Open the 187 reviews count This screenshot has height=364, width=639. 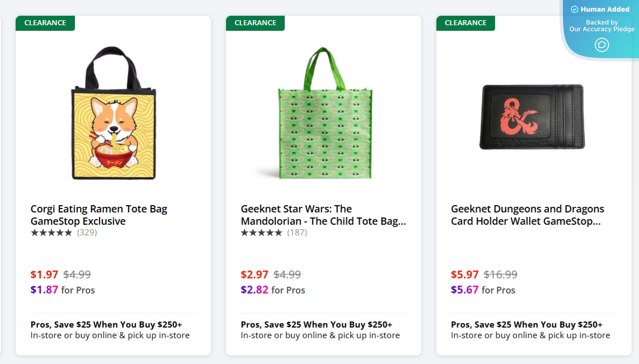[x=297, y=233]
